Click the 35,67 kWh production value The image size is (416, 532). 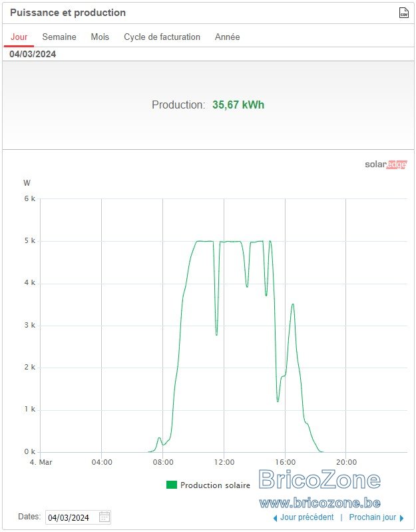coord(238,105)
